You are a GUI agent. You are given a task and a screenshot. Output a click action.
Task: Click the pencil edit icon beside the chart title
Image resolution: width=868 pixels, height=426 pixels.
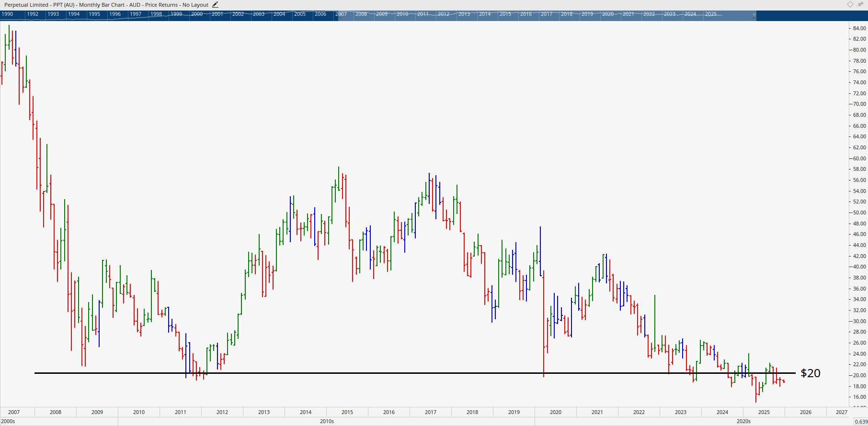215,5
